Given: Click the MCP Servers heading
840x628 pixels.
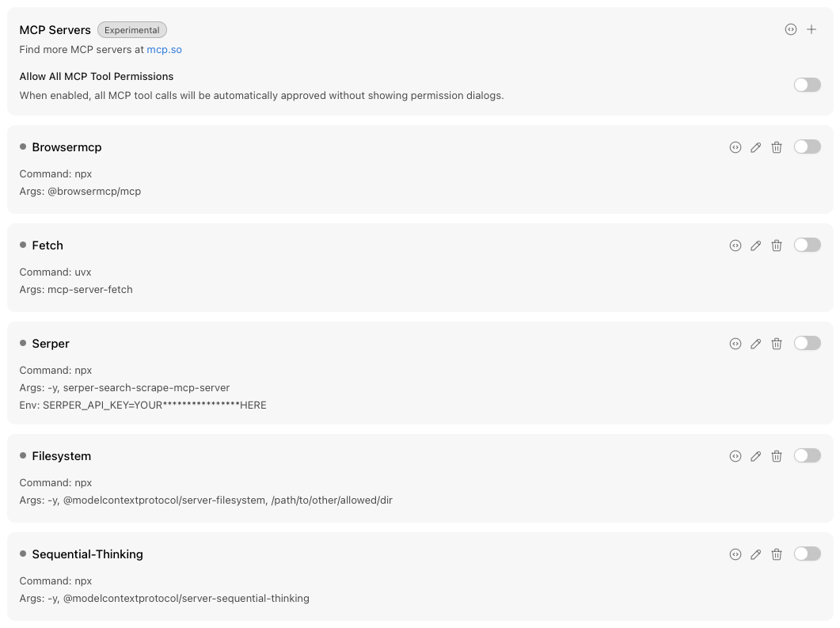Looking at the screenshot, I should (55, 29).
